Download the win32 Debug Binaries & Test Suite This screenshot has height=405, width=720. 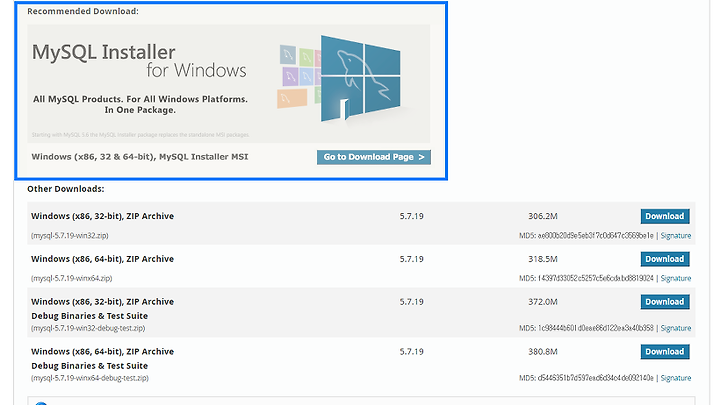tap(665, 302)
